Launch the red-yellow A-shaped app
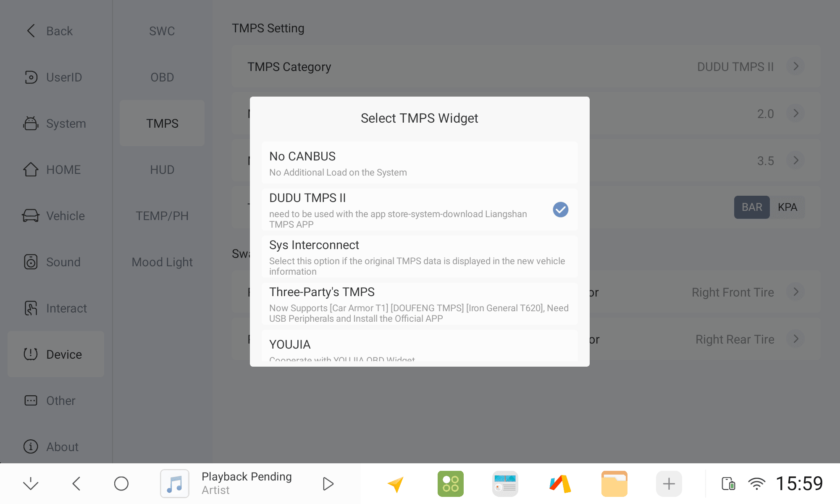 pos(560,484)
